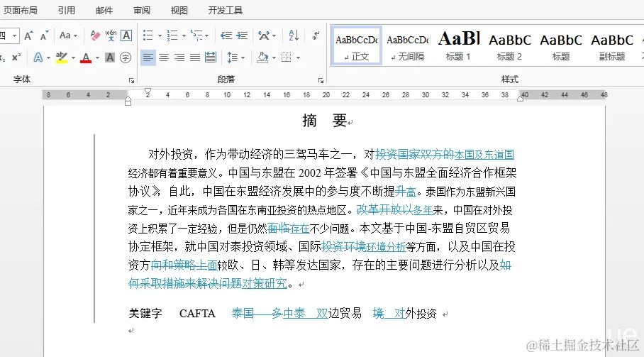This screenshot has height=357, width=644.
Task: Open the 视图 tab
Action: pos(179,10)
